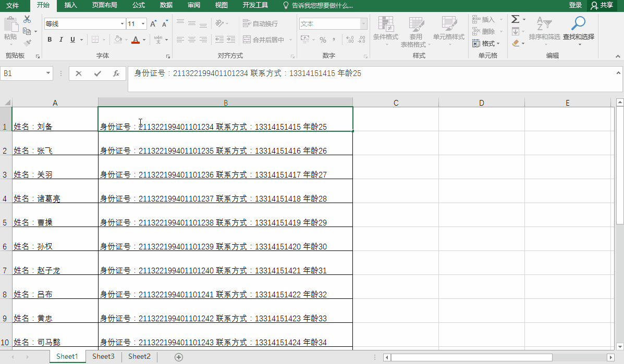Screen dimensions: 624x364
Task: Click the decrease indent icon
Action: click(219, 40)
